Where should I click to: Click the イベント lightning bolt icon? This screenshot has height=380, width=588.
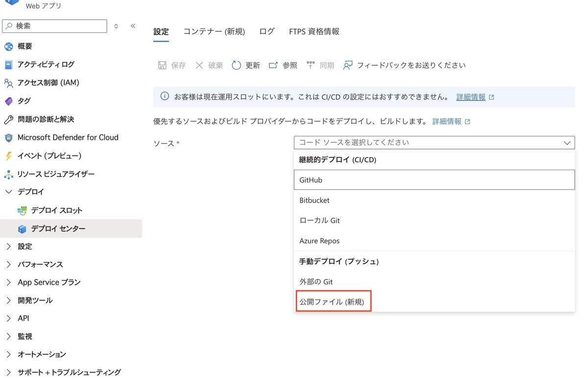tap(8, 156)
